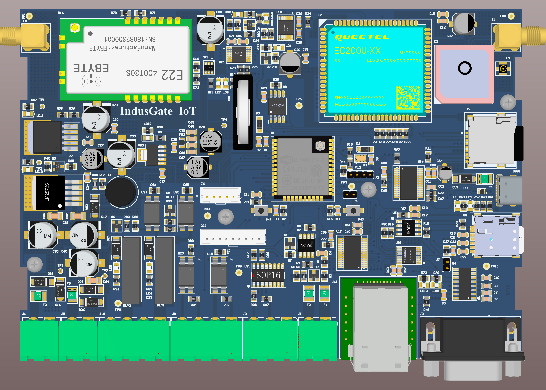Select the USB Type-C connector
Screen dimensions: 546x390
510,190
